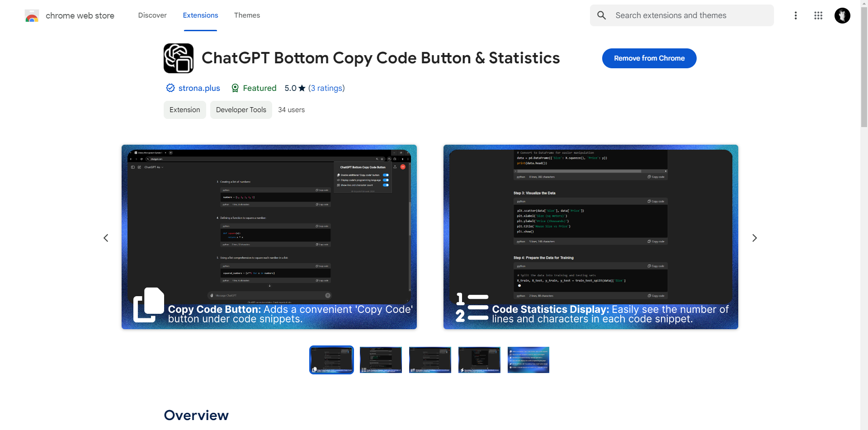Click the Developer Tools category chip
Screen dimensions: 868x430
pos(241,110)
